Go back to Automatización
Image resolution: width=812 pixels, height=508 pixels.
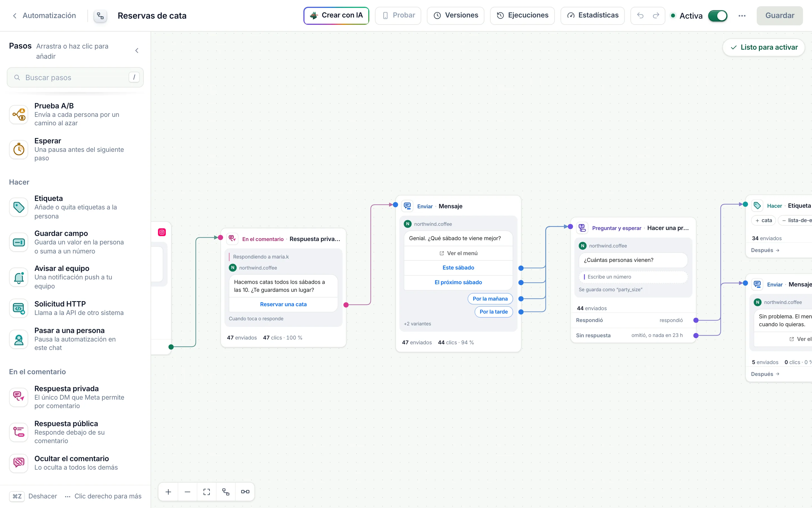[x=44, y=16]
